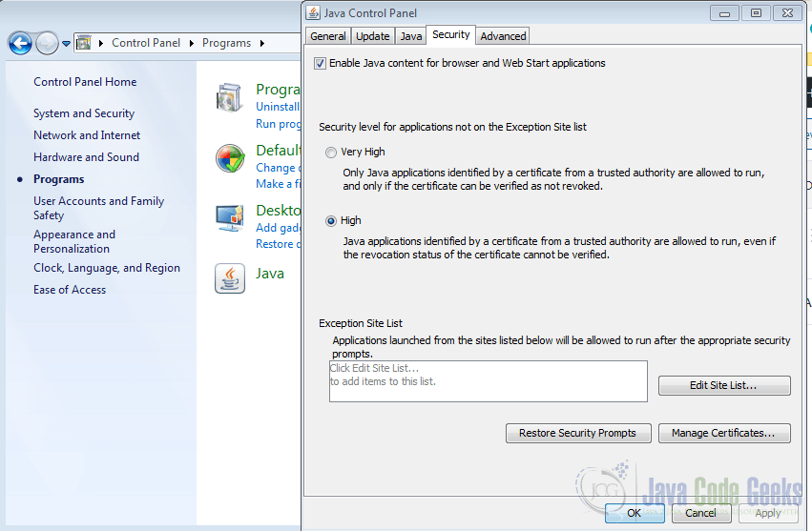Click Edit Site List button
The width and height of the screenshot is (812, 531).
click(724, 385)
